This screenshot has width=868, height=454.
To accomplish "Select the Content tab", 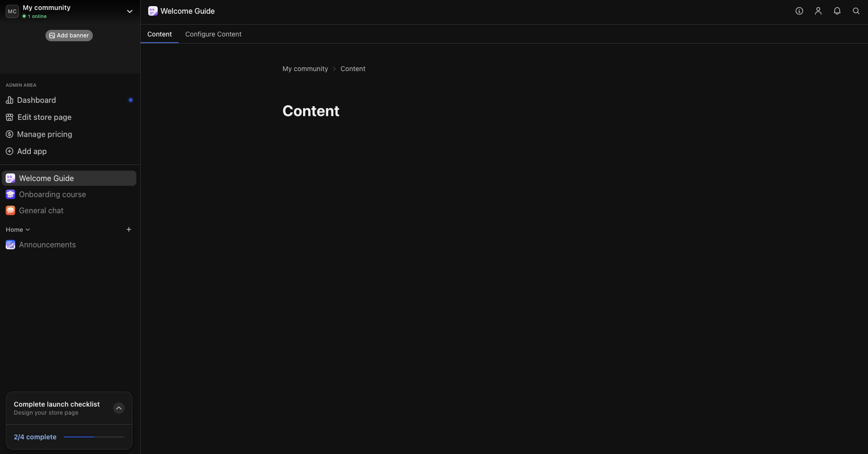I will pyautogui.click(x=160, y=34).
